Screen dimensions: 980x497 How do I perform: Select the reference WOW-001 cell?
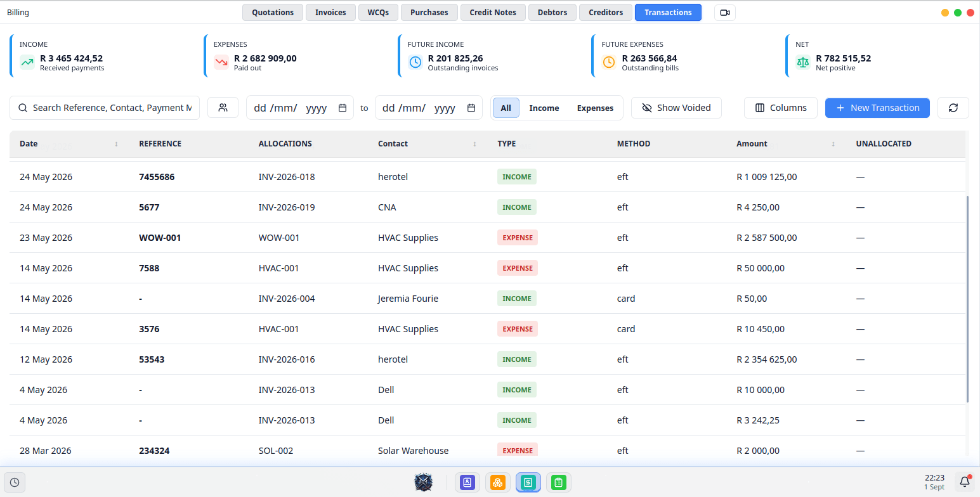click(160, 238)
